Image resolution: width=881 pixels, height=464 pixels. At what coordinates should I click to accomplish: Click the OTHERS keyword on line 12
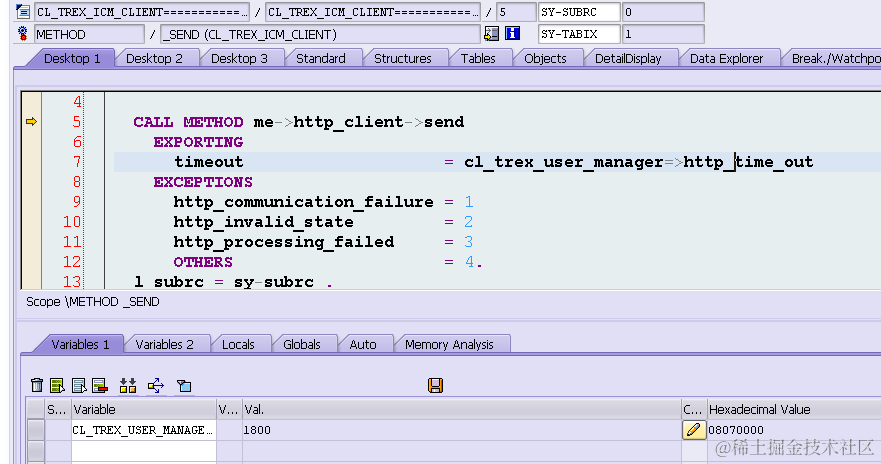[203, 262]
